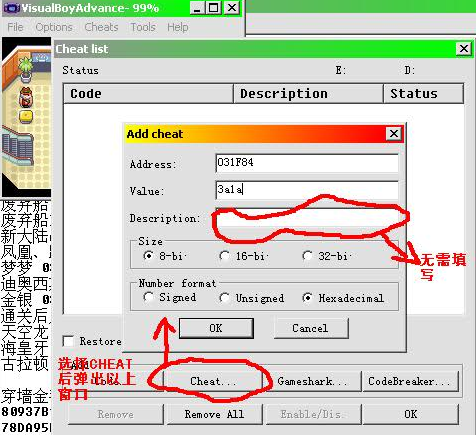Open the File menu
The image size is (476, 435).
pos(15,27)
